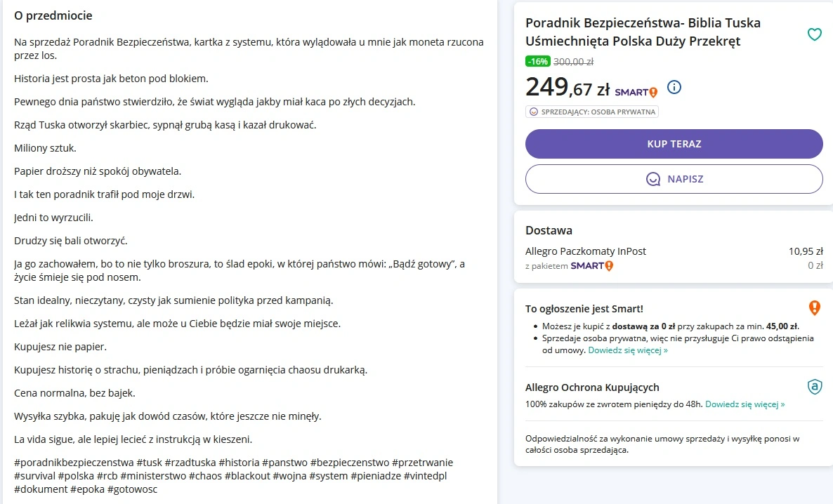The height and width of the screenshot is (504, 833).
Task: Click the SMART logo next to 249,67 zł
Action: tap(636, 91)
